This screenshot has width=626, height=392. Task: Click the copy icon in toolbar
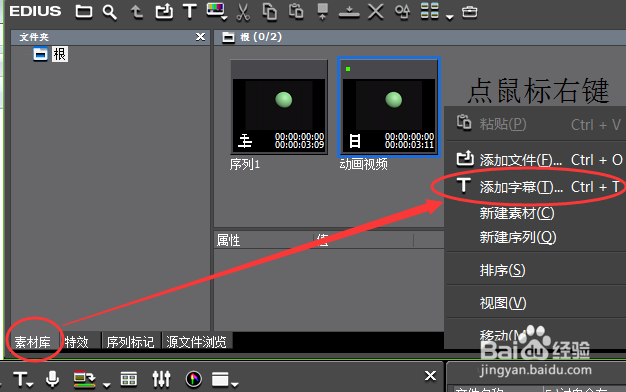coord(269,12)
